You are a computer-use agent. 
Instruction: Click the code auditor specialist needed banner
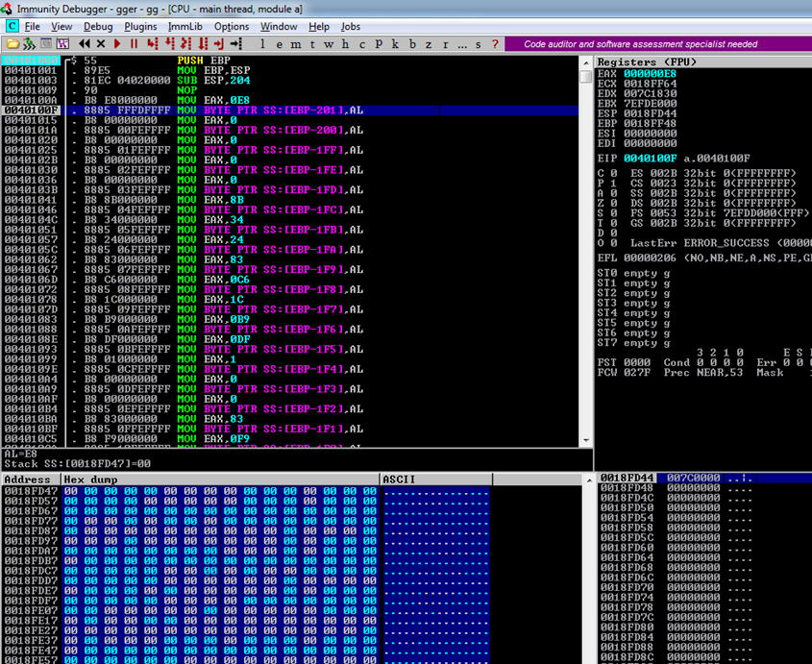click(x=640, y=44)
